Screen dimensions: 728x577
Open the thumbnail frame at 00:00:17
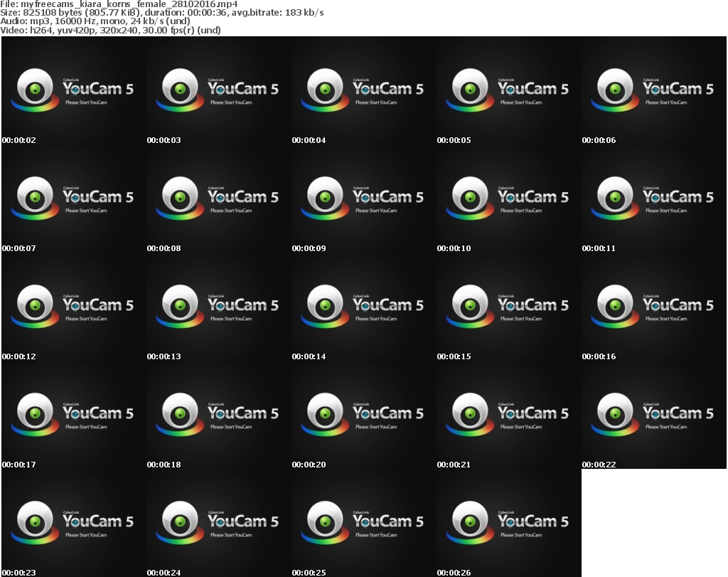click(74, 415)
